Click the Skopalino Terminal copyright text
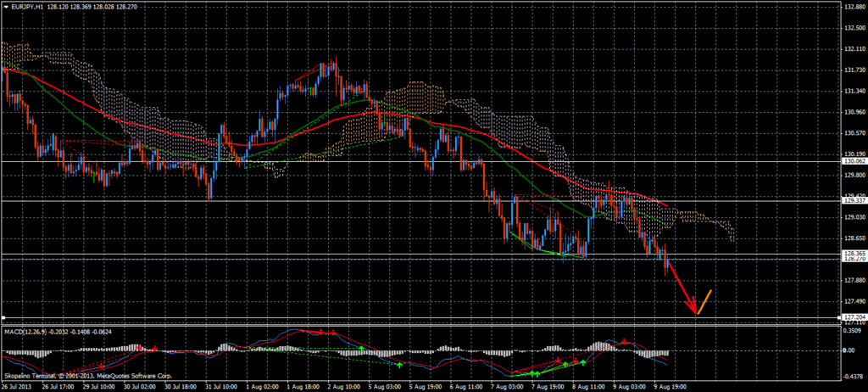This screenshot has width=868, height=392. click(x=64, y=374)
